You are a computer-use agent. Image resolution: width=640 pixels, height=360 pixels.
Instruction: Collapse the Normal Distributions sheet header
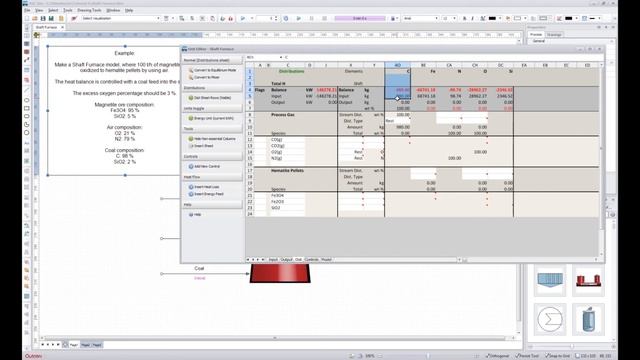212,60
